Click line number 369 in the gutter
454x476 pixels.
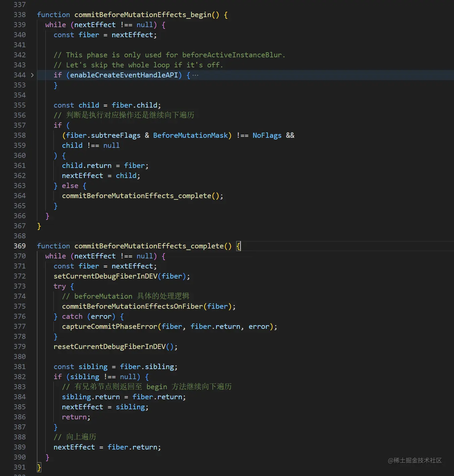19,246
